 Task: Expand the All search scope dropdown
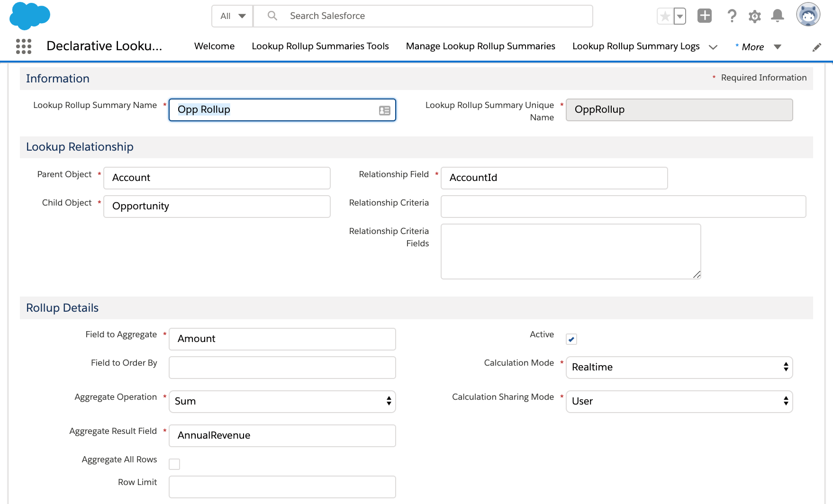pyautogui.click(x=232, y=16)
